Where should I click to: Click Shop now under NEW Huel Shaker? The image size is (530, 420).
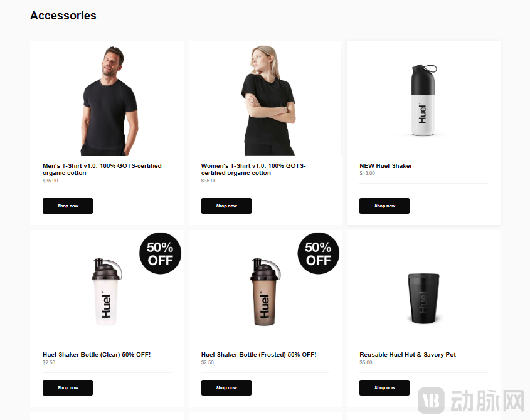pos(384,206)
